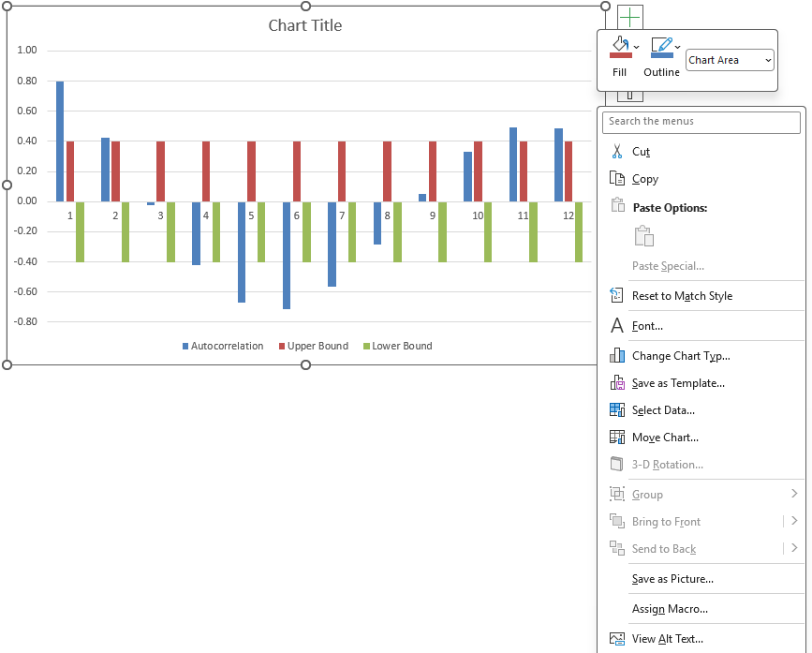
Task: Click the Paste Options heading icon
Action: [618, 204]
